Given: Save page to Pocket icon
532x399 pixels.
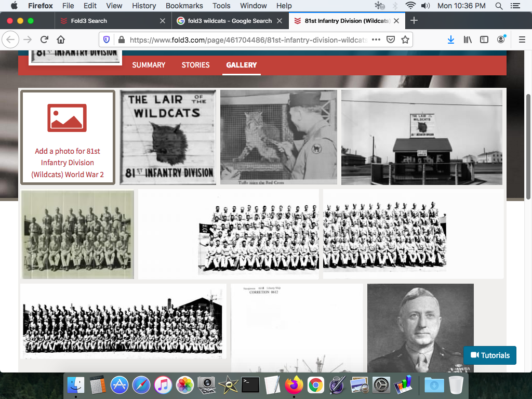Looking at the screenshot, I should click(391, 39).
